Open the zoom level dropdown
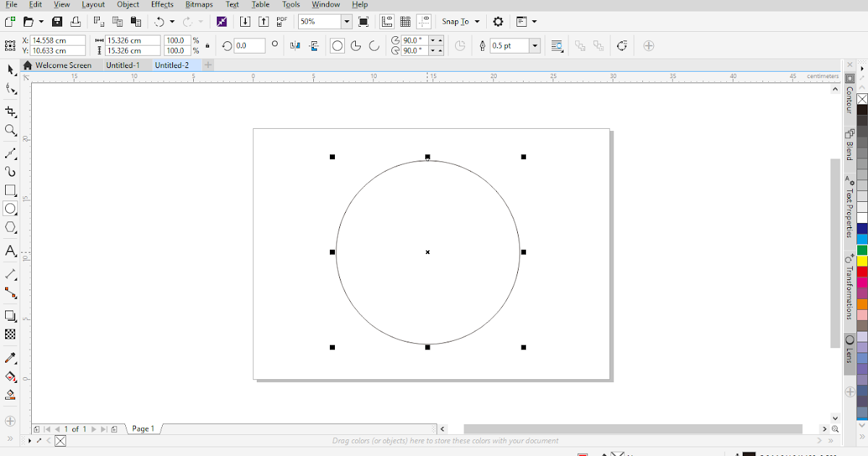 pos(346,22)
